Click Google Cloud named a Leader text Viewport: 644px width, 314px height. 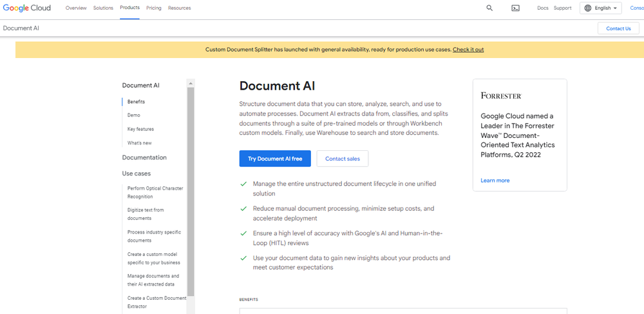pos(518,135)
